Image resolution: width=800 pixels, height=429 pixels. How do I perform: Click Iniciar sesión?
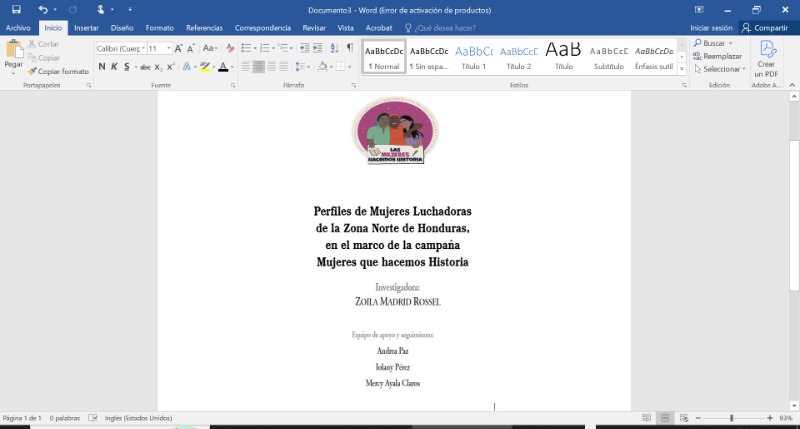point(711,28)
